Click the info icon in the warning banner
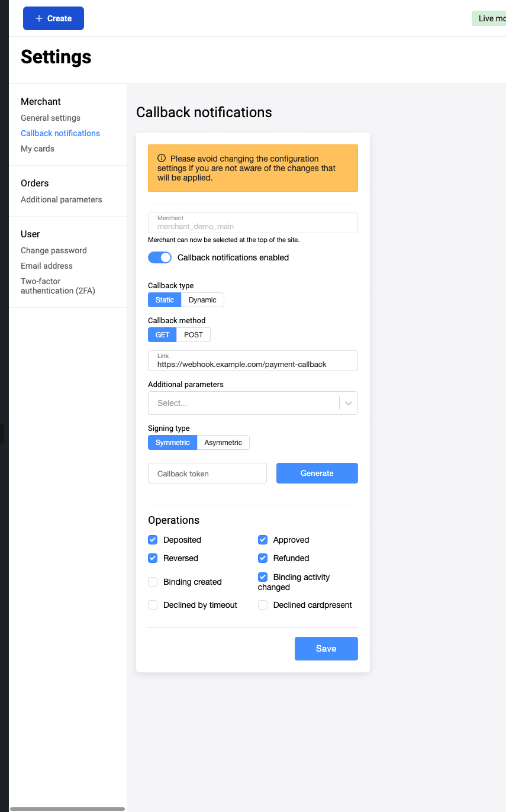The image size is (506, 812). 161,159
